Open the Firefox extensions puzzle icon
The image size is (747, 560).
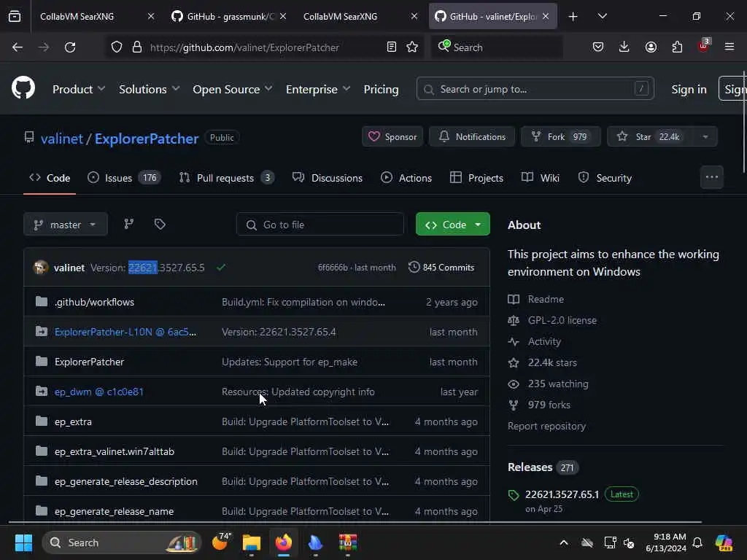(x=677, y=47)
